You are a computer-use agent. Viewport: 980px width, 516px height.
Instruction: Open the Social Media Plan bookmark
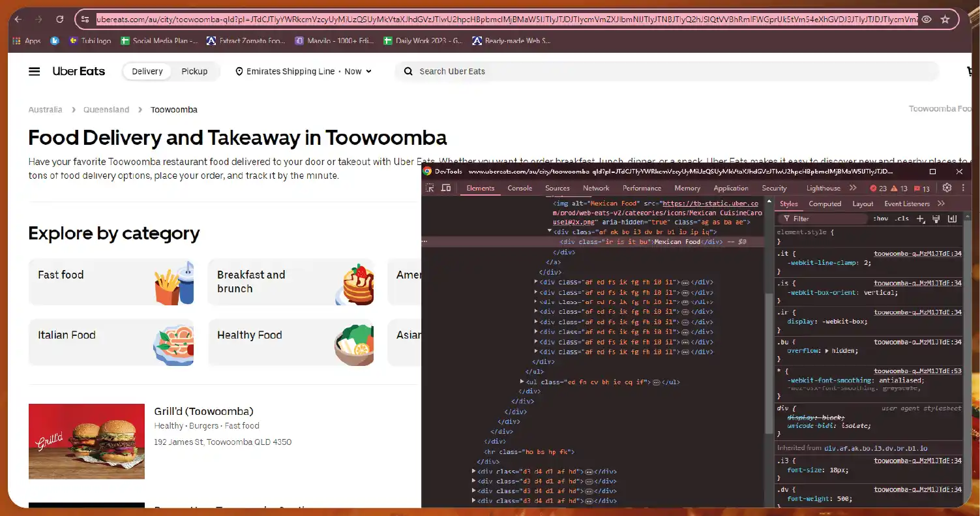(159, 40)
